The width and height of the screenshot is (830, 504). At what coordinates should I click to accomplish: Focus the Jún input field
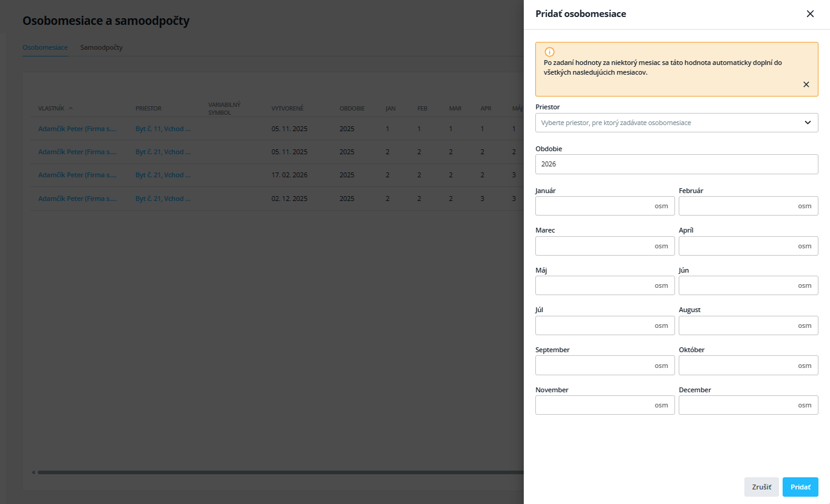coord(749,285)
